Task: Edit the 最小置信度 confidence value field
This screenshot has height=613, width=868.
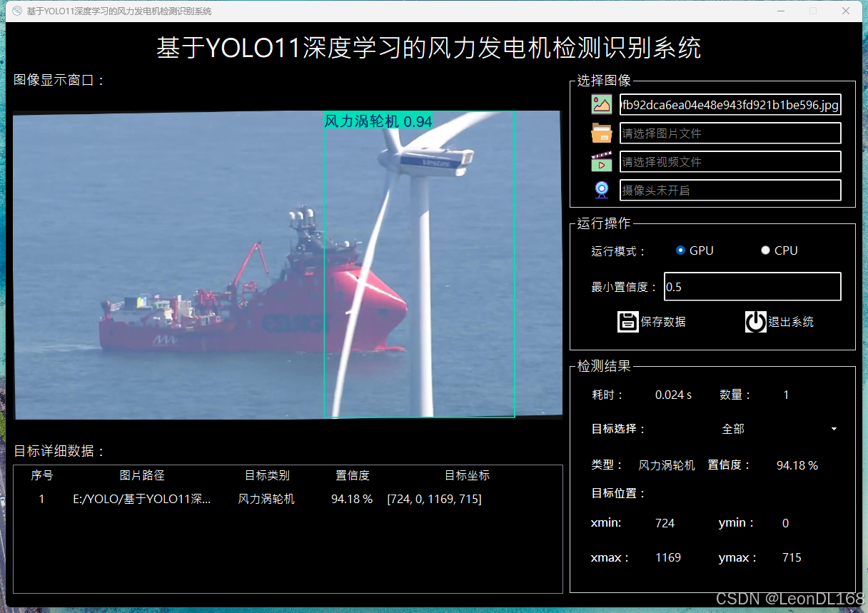Action: 752,286
